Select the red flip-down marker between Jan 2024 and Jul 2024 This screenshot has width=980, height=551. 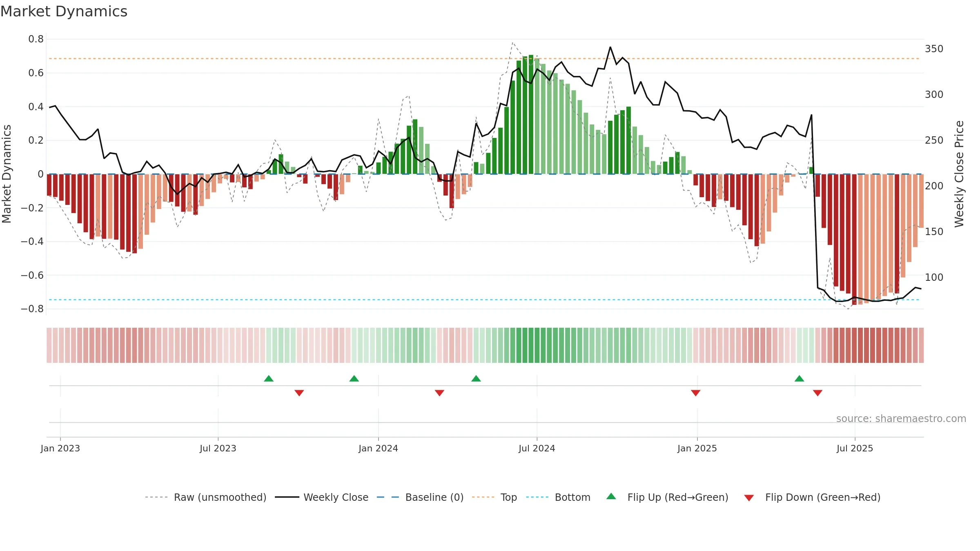[x=439, y=393]
